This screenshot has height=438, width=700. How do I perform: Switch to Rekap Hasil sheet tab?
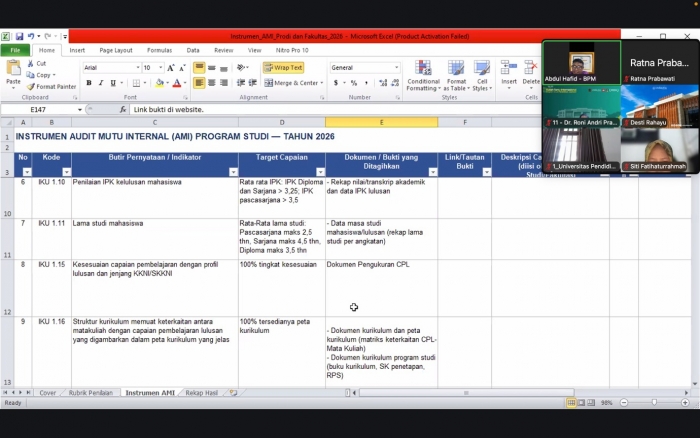coord(201,393)
